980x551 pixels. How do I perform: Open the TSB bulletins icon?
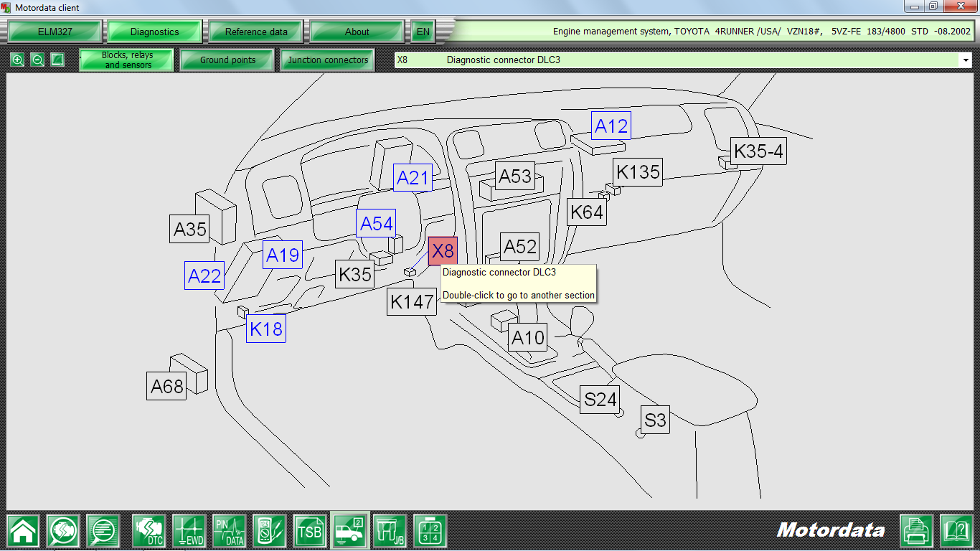pos(310,531)
